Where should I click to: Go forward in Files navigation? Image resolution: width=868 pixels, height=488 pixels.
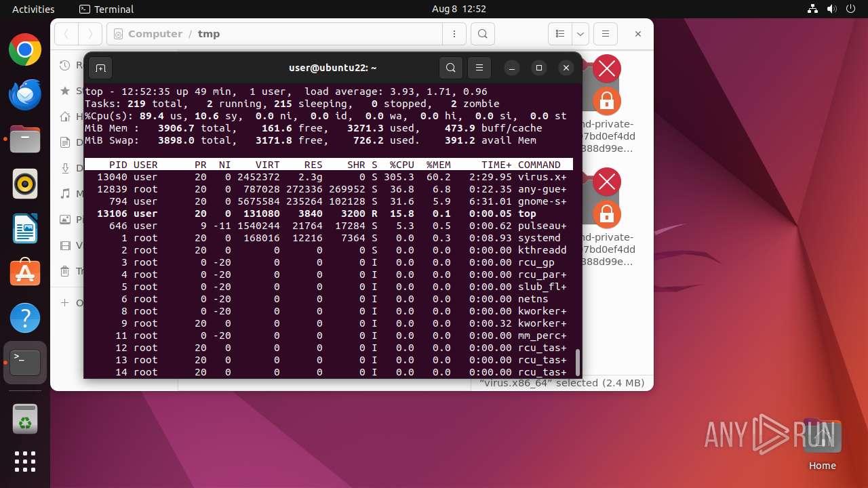(90, 34)
